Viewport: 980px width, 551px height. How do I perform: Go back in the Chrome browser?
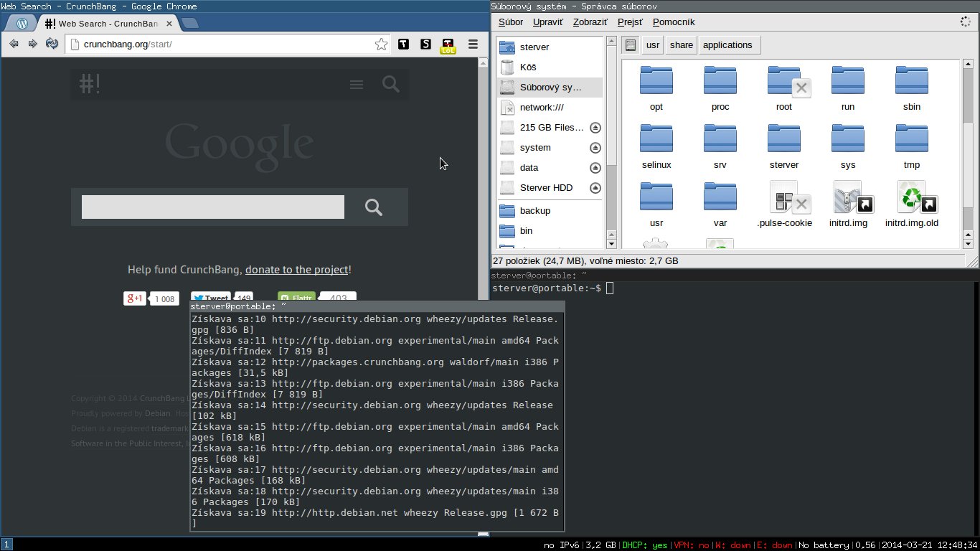click(x=14, y=44)
